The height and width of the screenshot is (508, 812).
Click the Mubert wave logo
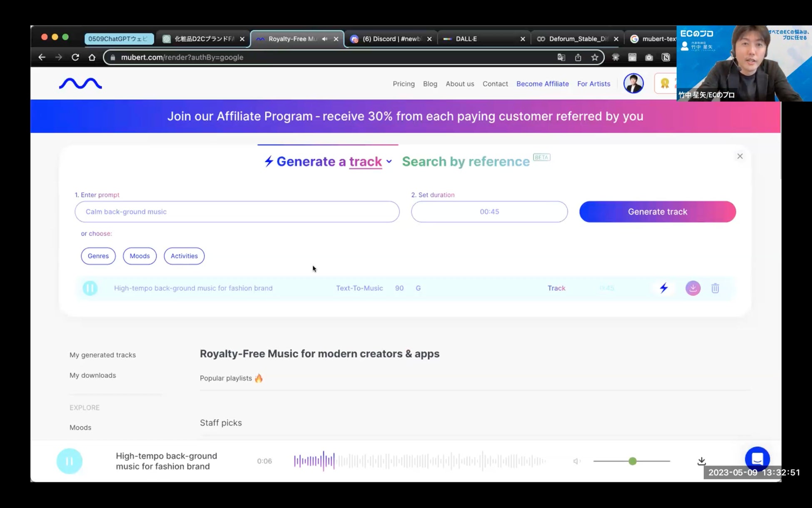[80, 84]
